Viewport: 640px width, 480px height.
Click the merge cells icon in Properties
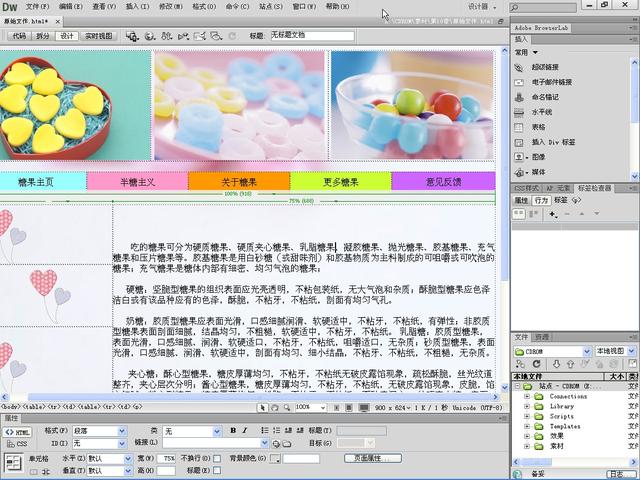click(x=33, y=471)
